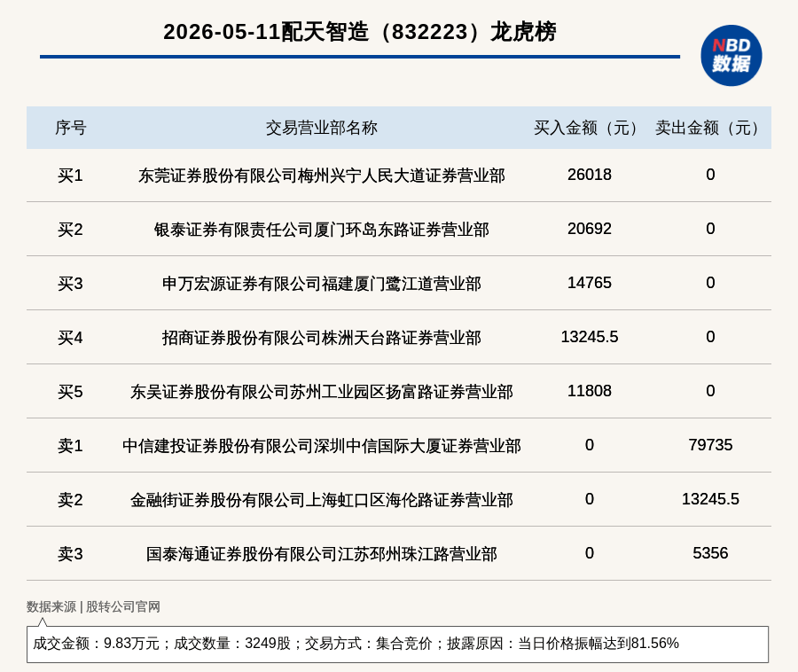Screen dimensions: 798x672
Task: Select the 卖3 row label
Action: click(70, 553)
